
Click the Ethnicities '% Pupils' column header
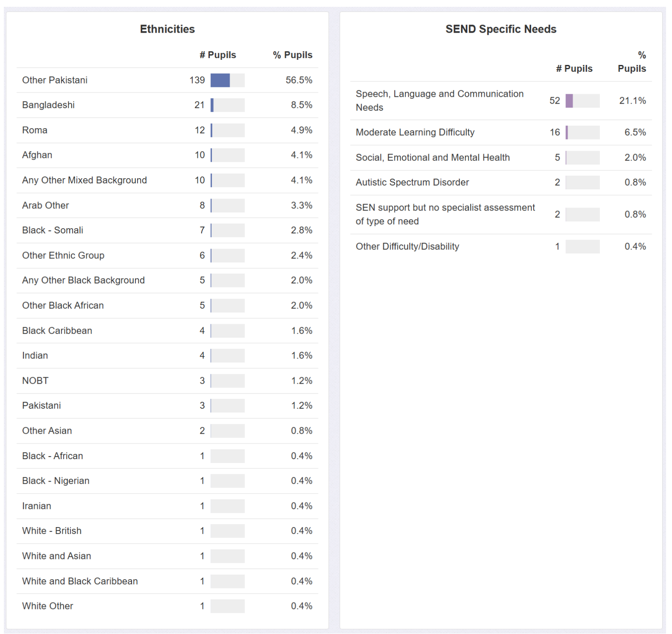(x=292, y=55)
